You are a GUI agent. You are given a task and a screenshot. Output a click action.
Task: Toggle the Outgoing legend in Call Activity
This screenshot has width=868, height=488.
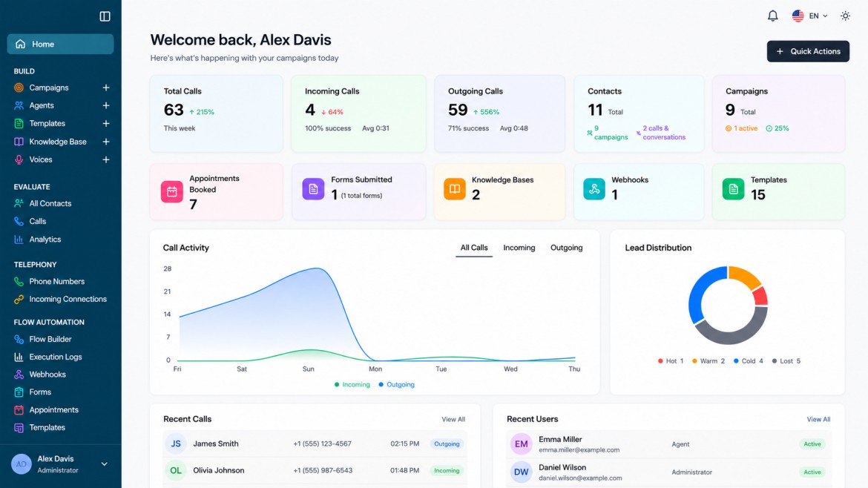tap(396, 384)
